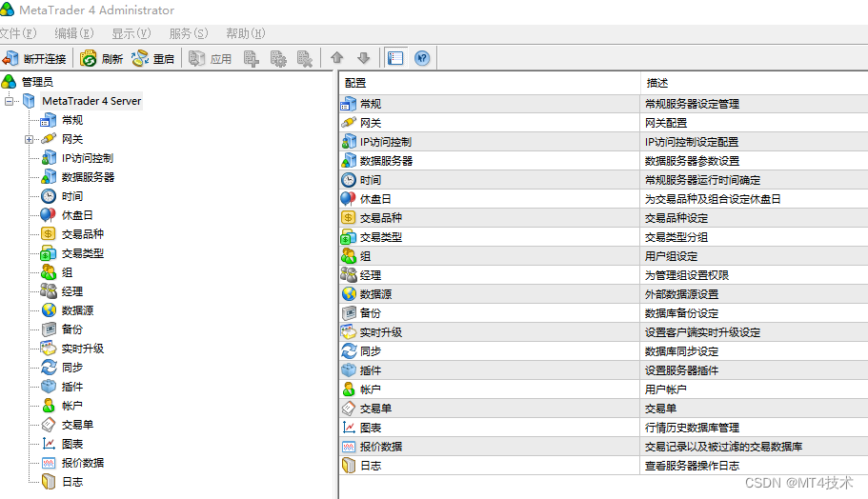Select the 经理 row in the list
868x499 pixels.
click(x=603, y=275)
